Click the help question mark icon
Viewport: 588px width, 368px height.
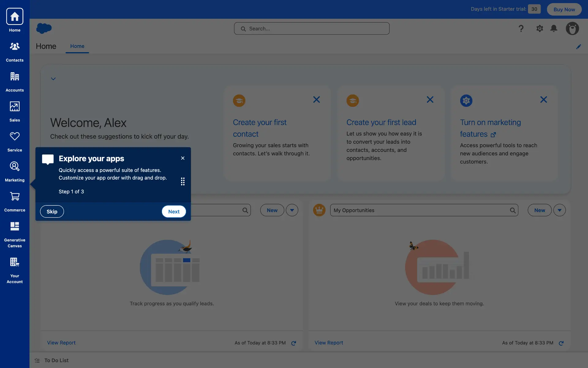coord(521,29)
